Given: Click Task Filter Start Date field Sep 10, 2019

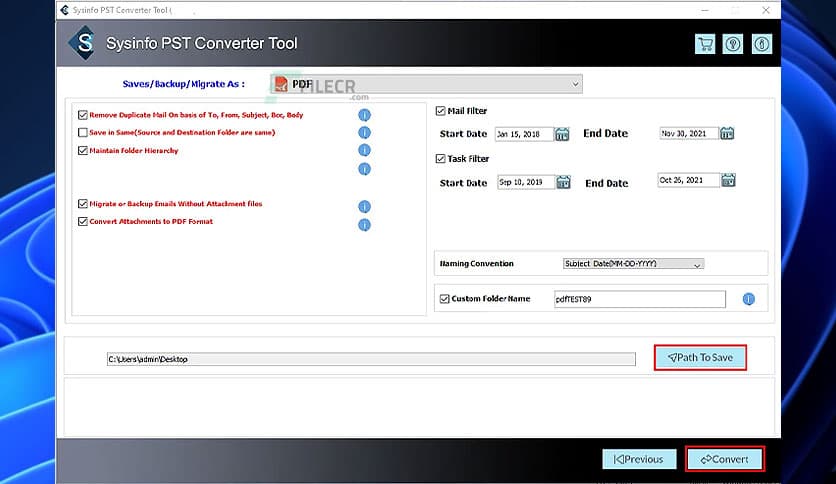Looking at the screenshot, I should [x=526, y=182].
